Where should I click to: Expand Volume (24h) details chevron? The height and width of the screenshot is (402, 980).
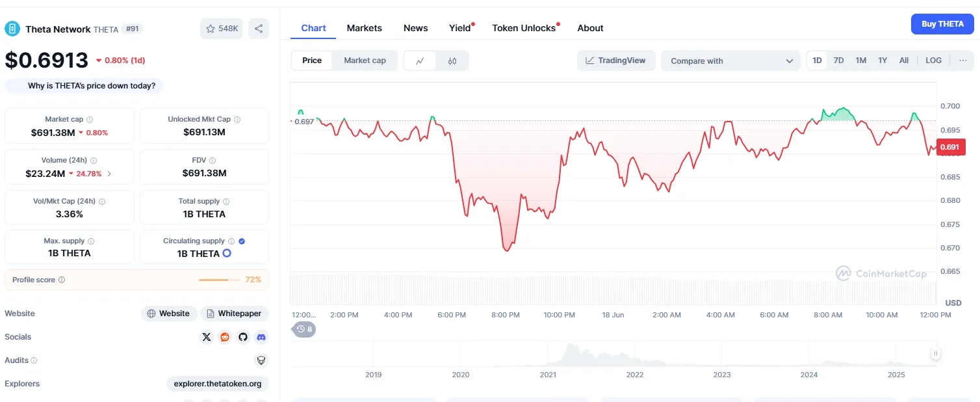[x=109, y=174]
